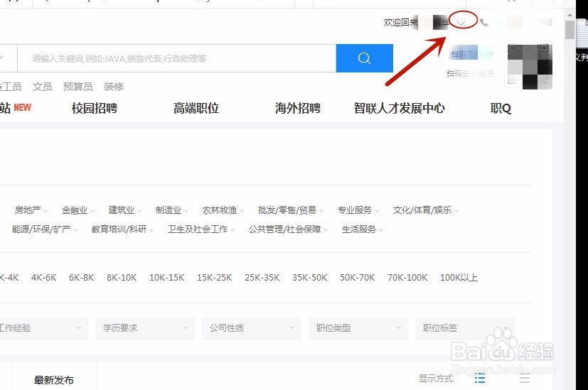The image size is (588, 390).
Task: Select the 10K-15K salary range
Action: tap(167, 278)
